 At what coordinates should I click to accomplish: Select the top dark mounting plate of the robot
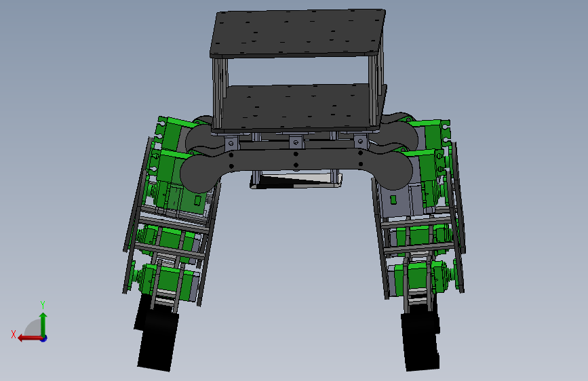(x=298, y=34)
